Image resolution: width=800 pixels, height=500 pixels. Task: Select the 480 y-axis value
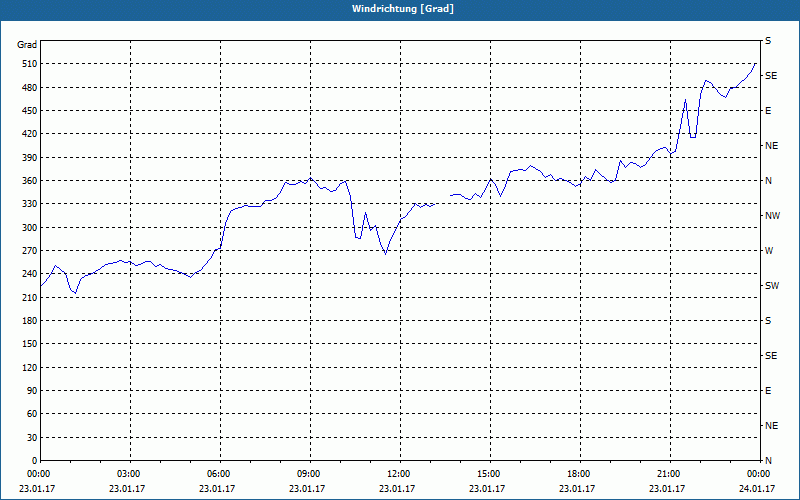pos(30,88)
